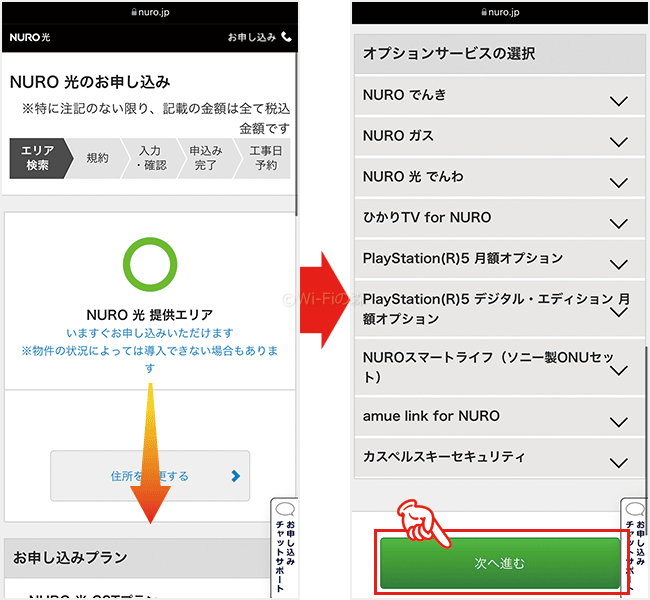Expand the amue link for NURO option
Viewport: 650px width, 600px height.
[500, 416]
